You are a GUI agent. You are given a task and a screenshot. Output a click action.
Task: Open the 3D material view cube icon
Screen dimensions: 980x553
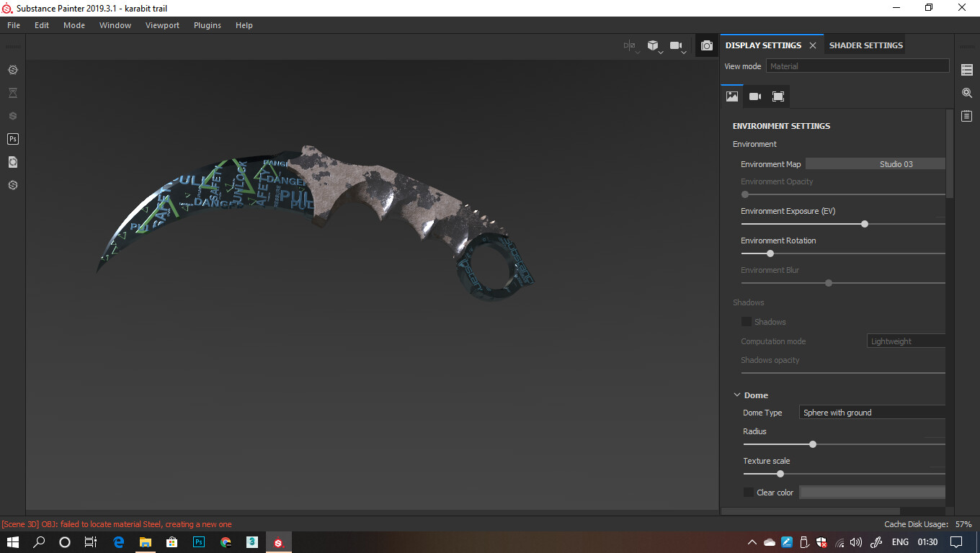click(x=653, y=45)
